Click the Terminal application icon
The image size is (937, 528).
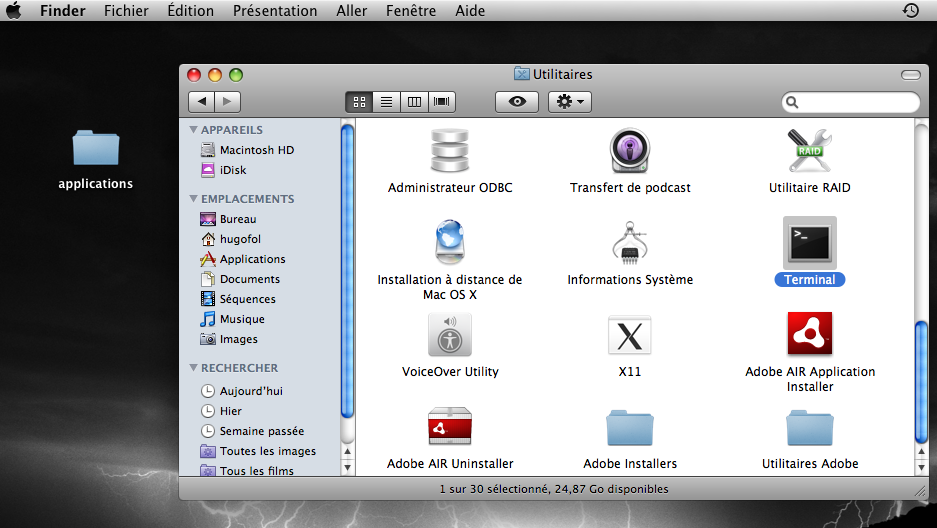(x=810, y=242)
